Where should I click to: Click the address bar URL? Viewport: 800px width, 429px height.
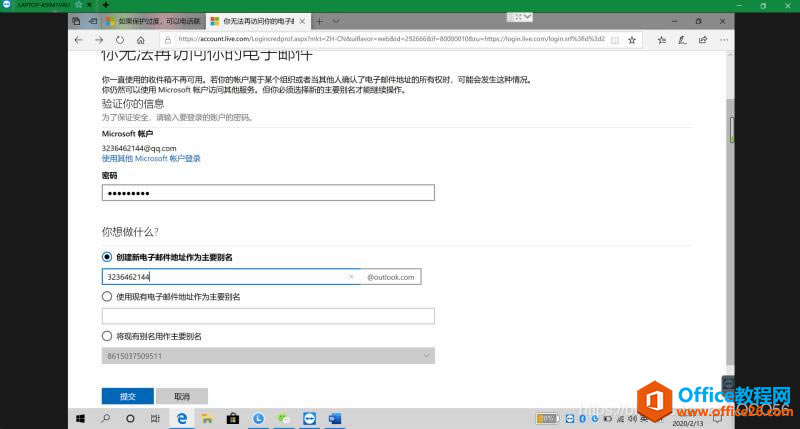[391, 39]
